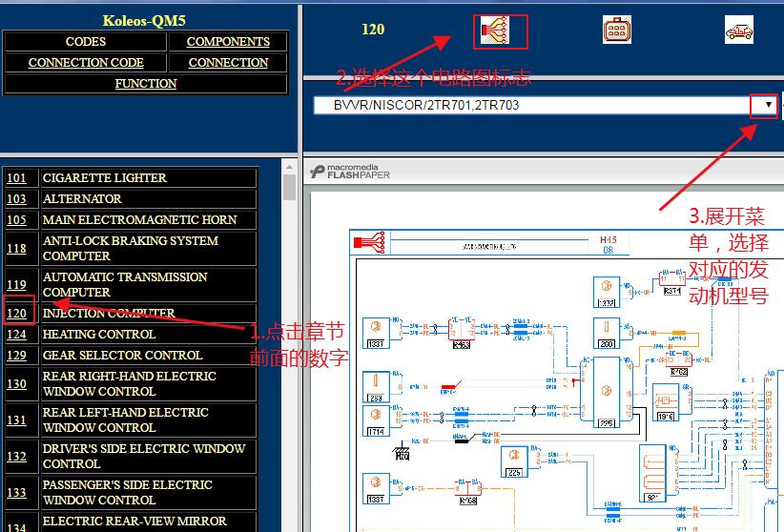The height and width of the screenshot is (532, 784).
Task: Select REAR LEFT-HAND ELECTRIC WINDOW CONTROL text
Action: point(126,420)
